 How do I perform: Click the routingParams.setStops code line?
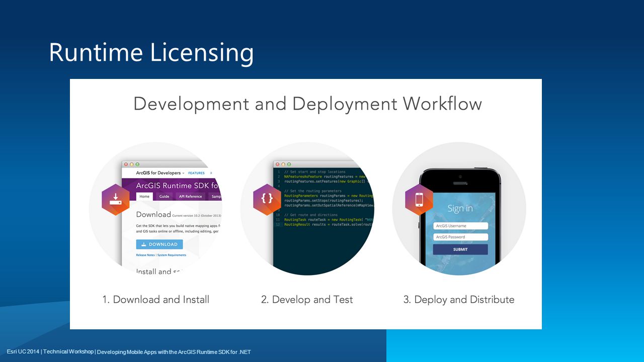[x=324, y=201]
